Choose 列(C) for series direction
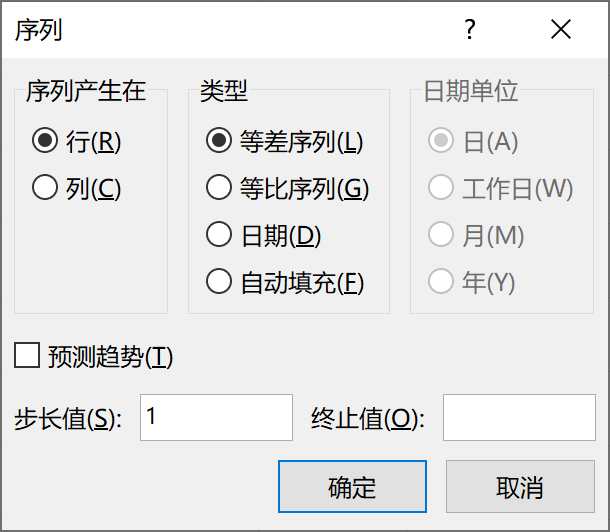The height and width of the screenshot is (532, 610). 44,188
